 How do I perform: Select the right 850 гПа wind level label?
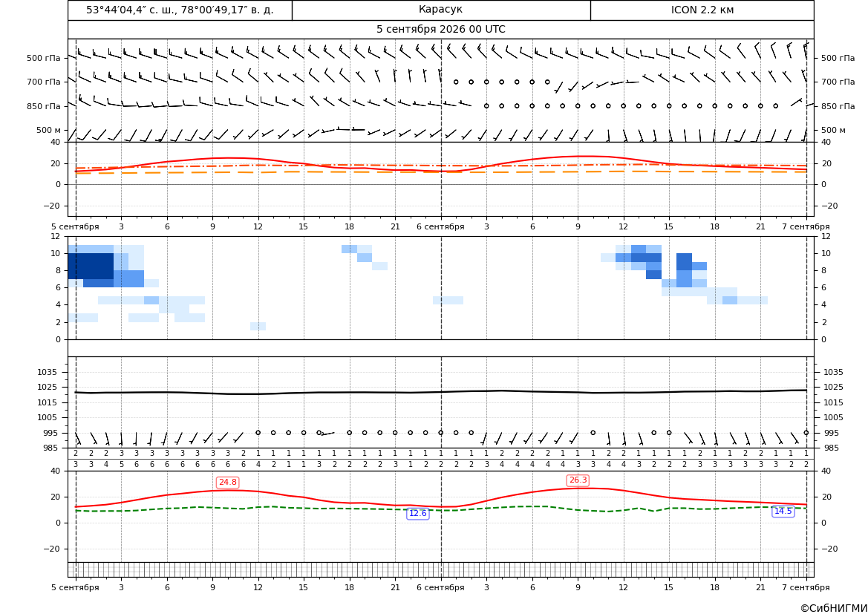838,105
